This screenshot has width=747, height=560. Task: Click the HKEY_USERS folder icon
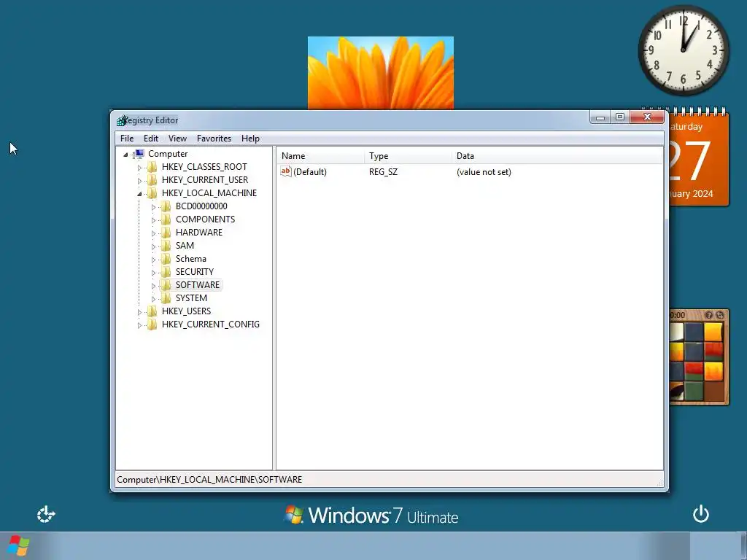pos(152,311)
